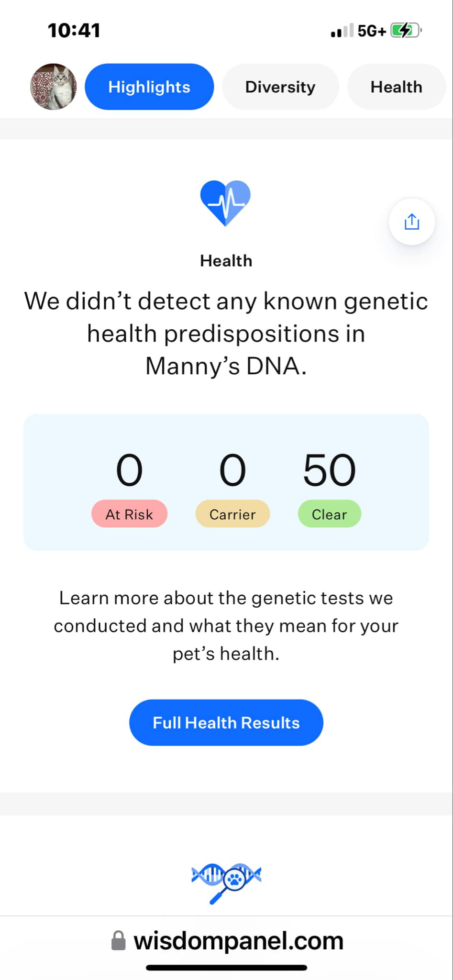
Task: Tap the lock icon in address bar
Action: (x=118, y=940)
